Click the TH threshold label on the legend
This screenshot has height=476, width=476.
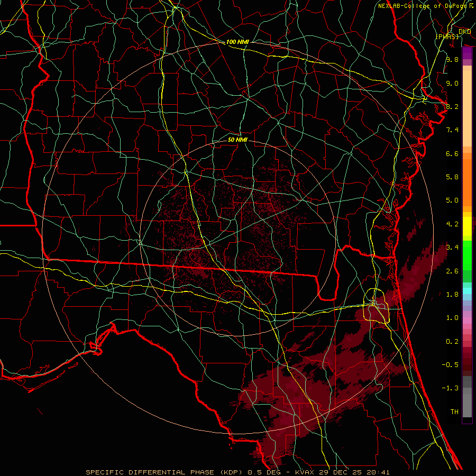[x=454, y=412]
